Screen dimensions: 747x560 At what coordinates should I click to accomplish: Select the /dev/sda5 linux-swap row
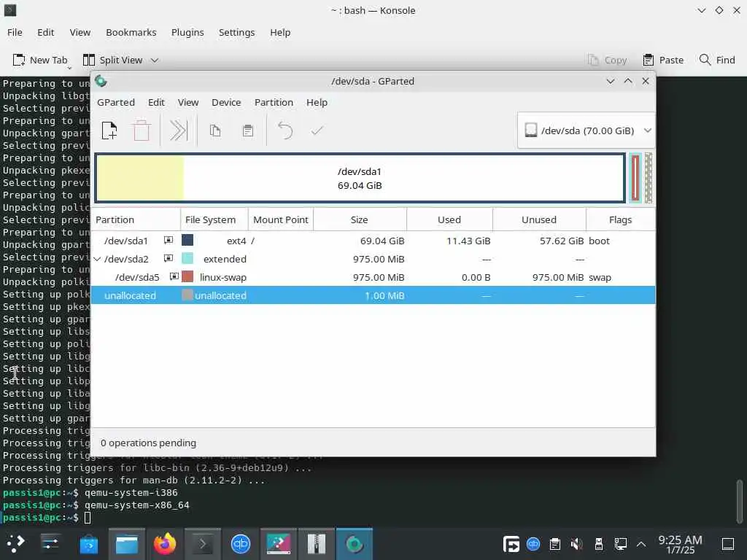tap(373, 277)
